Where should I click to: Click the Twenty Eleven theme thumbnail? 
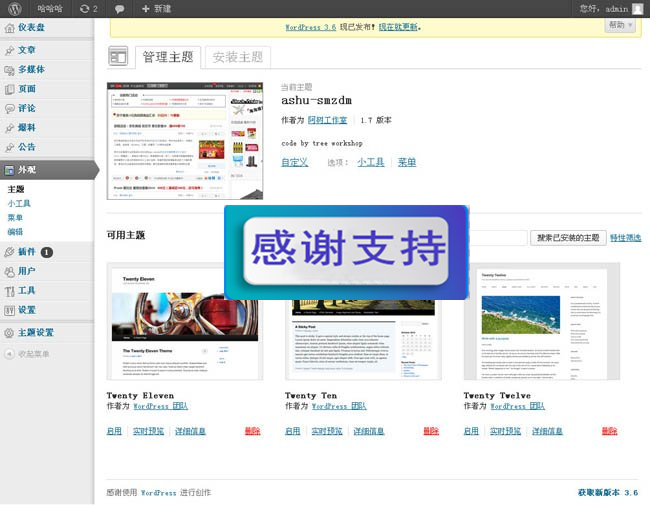[x=185, y=321]
